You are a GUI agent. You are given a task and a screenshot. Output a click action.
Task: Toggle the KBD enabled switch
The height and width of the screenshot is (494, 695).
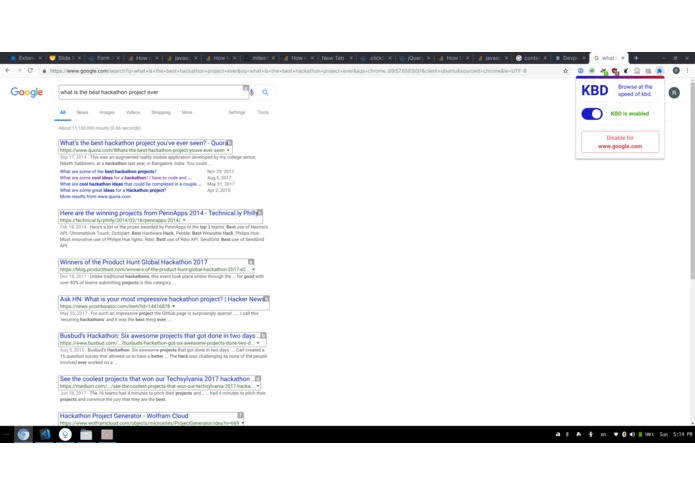[592, 114]
